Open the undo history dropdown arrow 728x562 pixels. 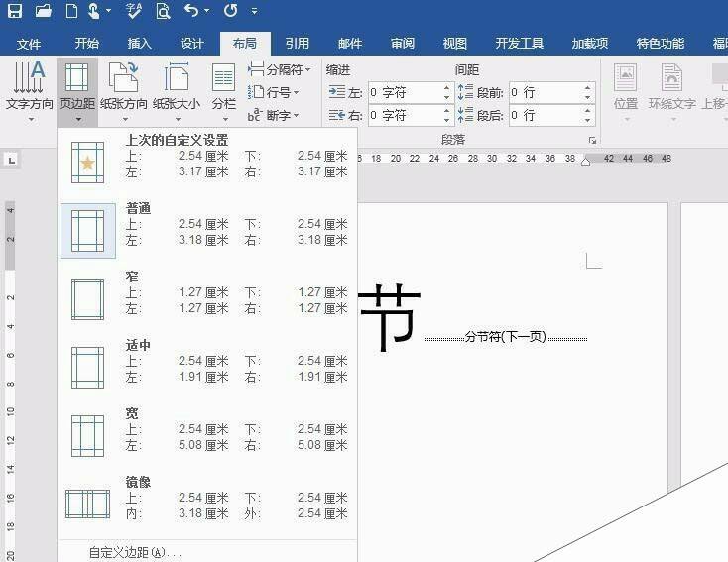click(207, 11)
